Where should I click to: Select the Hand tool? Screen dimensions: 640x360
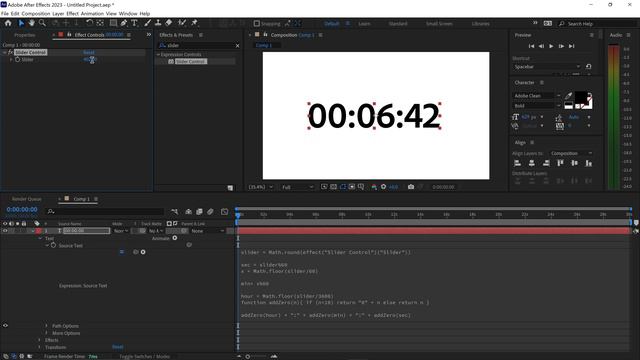tap(31, 23)
